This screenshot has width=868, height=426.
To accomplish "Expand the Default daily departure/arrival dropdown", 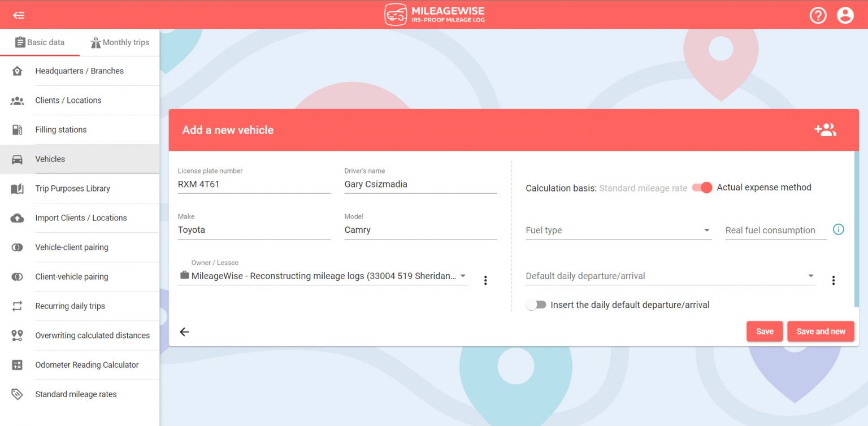I will click(x=670, y=276).
